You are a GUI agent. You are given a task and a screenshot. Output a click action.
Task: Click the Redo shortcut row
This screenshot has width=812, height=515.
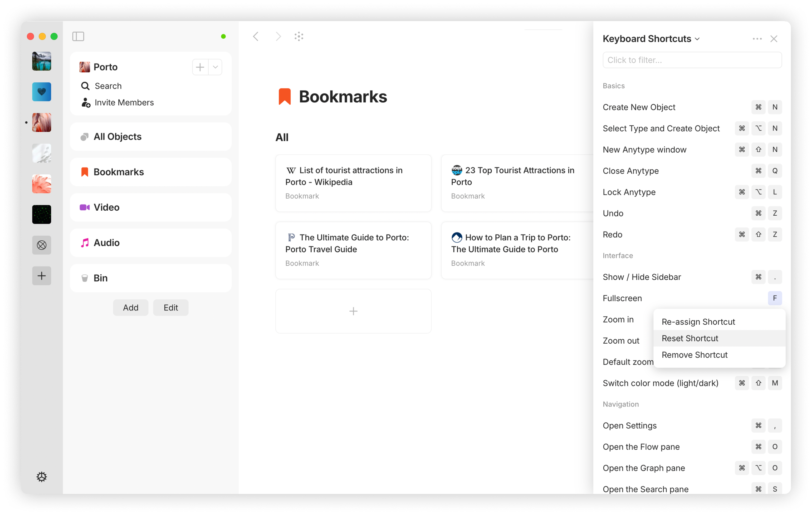pyautogui.click(x=692, y=235)
